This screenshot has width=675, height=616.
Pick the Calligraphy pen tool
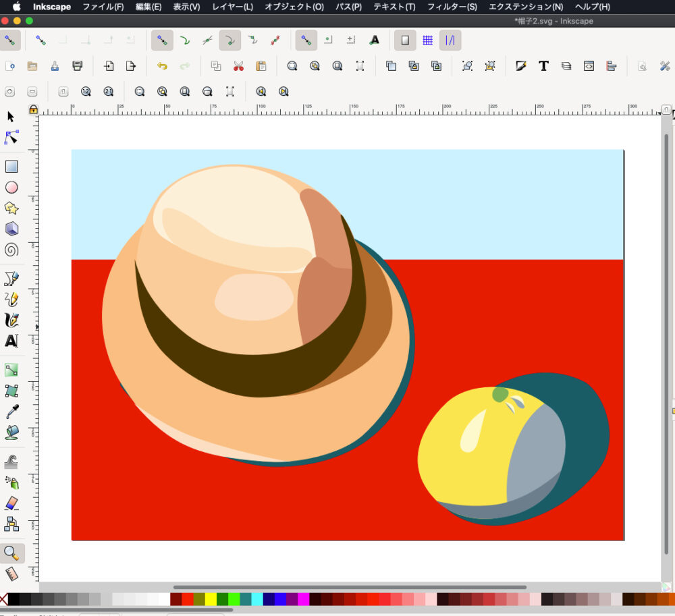point(11,320)
